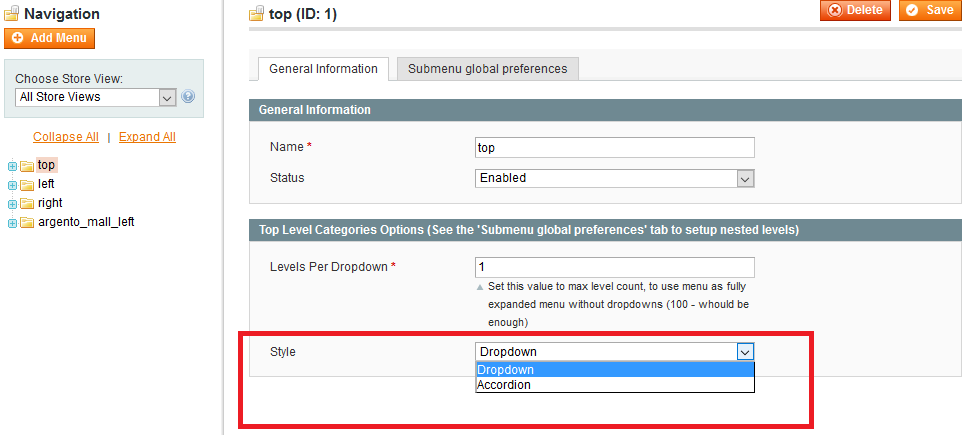Open the Choose Store View dropdown
Screen dimensions: 970x435
click(x=96, y=97)
